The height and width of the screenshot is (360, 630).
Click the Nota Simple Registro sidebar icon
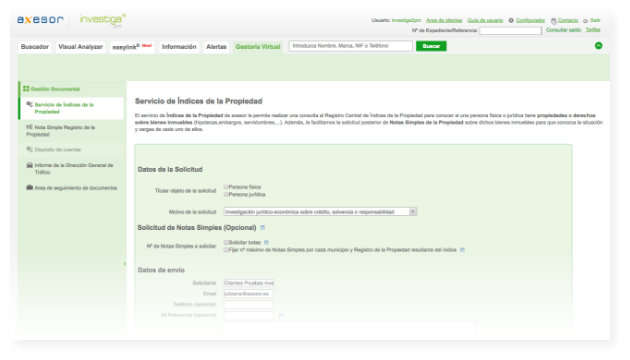coord(29,127)
